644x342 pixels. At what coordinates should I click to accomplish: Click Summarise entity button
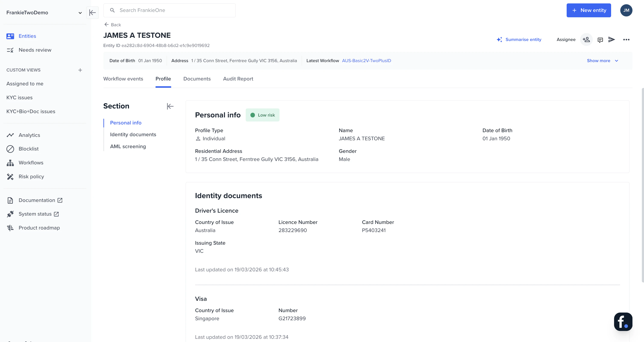tap(519, 39)
